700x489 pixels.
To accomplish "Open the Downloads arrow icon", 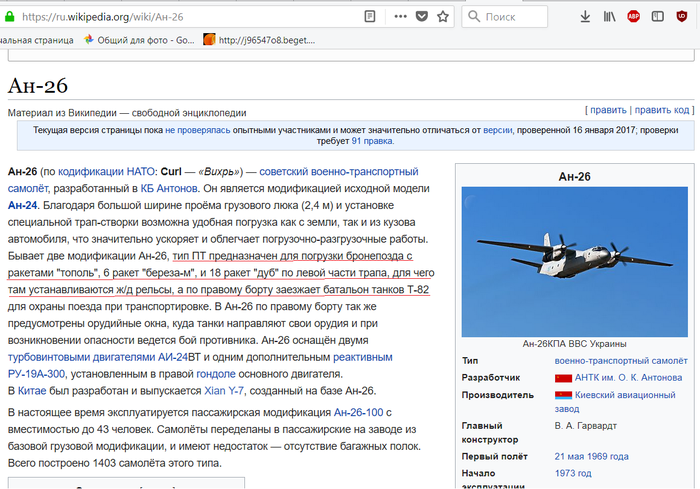I will tap(585, 17).
